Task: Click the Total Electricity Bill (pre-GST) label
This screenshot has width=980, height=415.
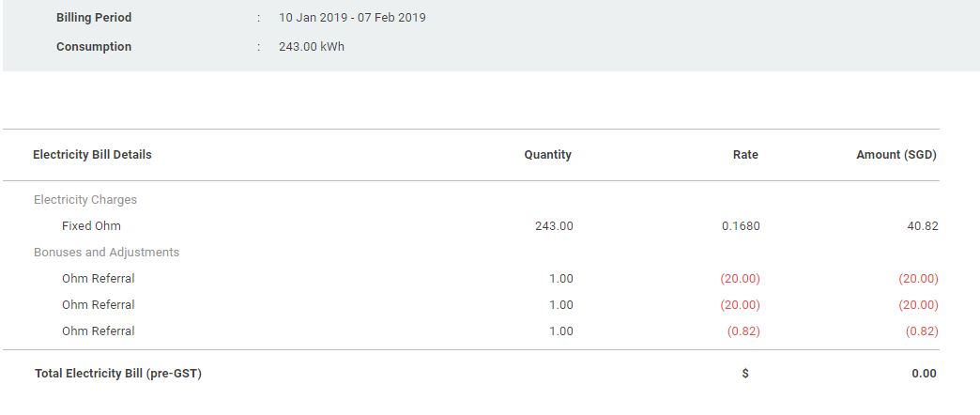Action: tap(118, 374)
